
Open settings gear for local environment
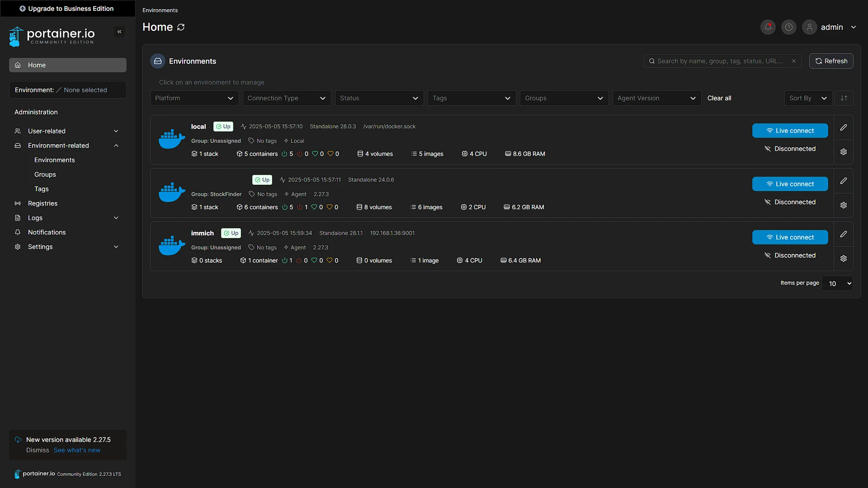coord(844,152)
